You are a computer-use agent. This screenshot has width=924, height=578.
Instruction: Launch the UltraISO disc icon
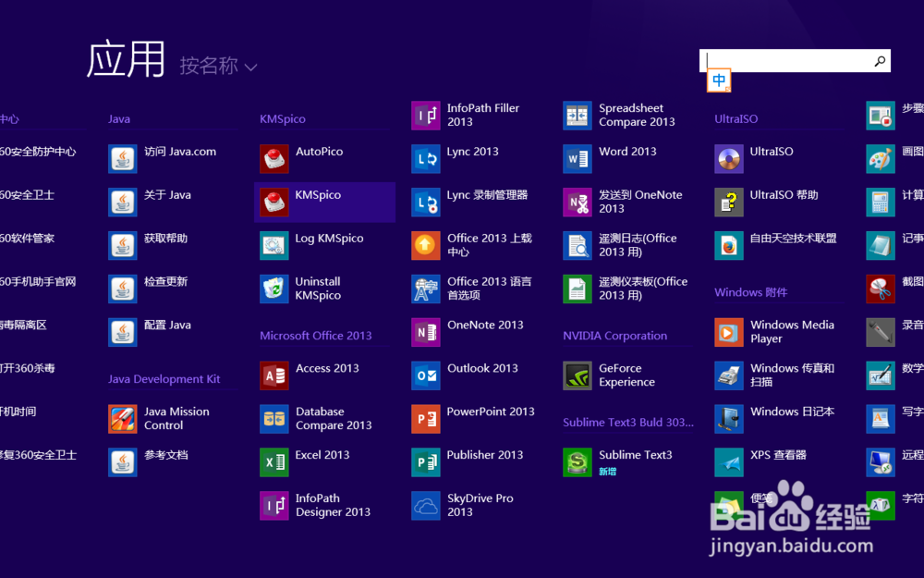(x=729, y=159)
